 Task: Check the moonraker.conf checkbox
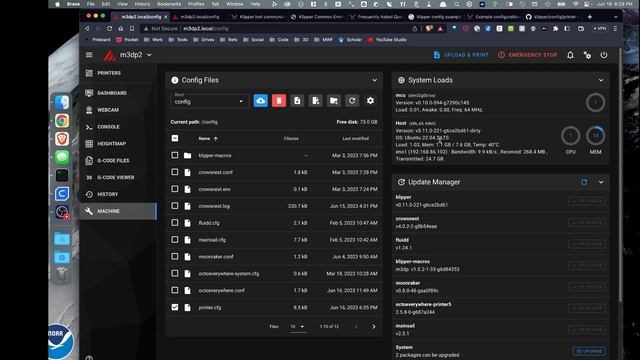(x=175, y=257)
